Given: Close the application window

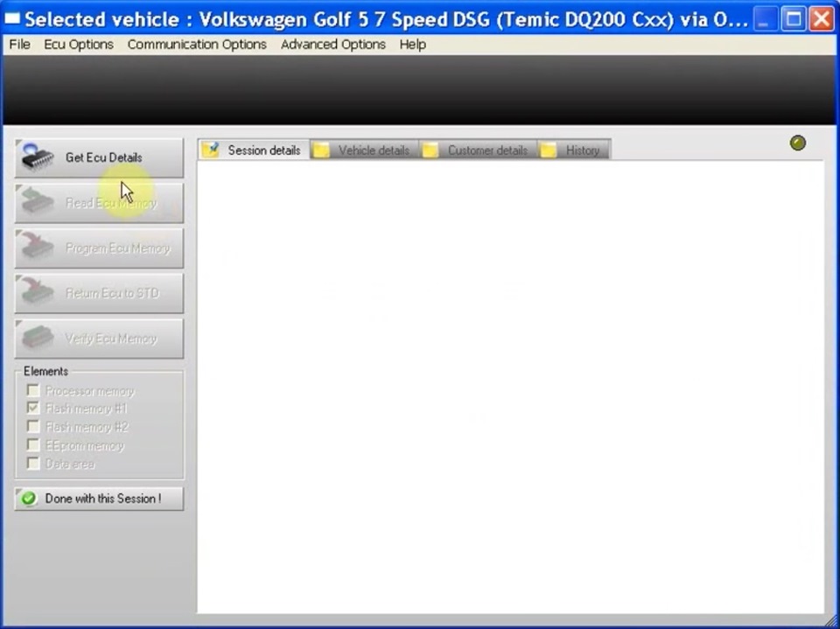Looking at the screenshot, I should point(822,20).
